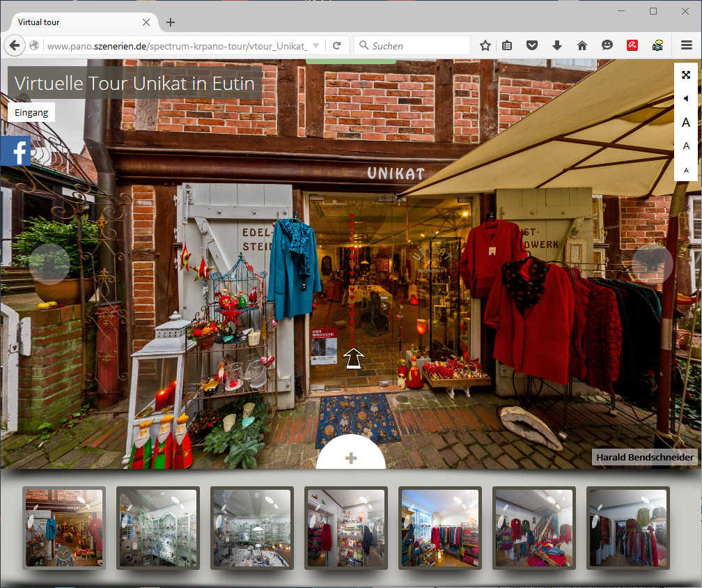Image resolution: width=702 pixels, height=588 pixels.
Task: Click the right round hotspot circle
Action: (652, 264)
